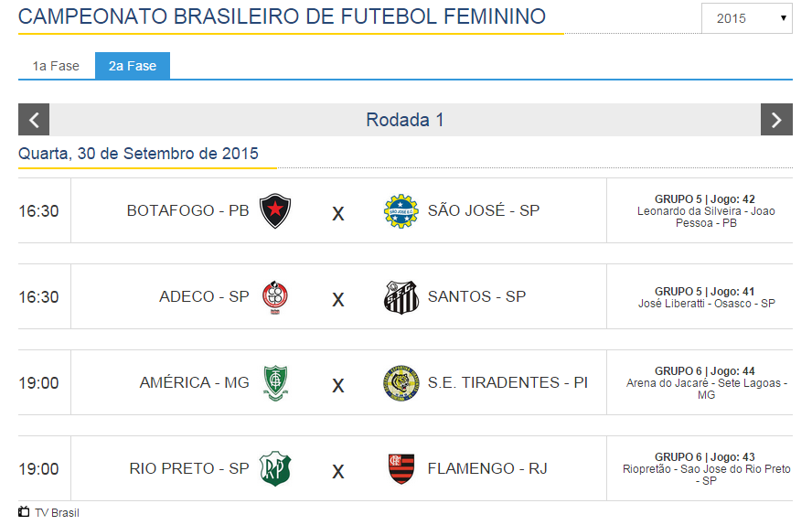Click the SANTOS - SP team name

point(476,296)
